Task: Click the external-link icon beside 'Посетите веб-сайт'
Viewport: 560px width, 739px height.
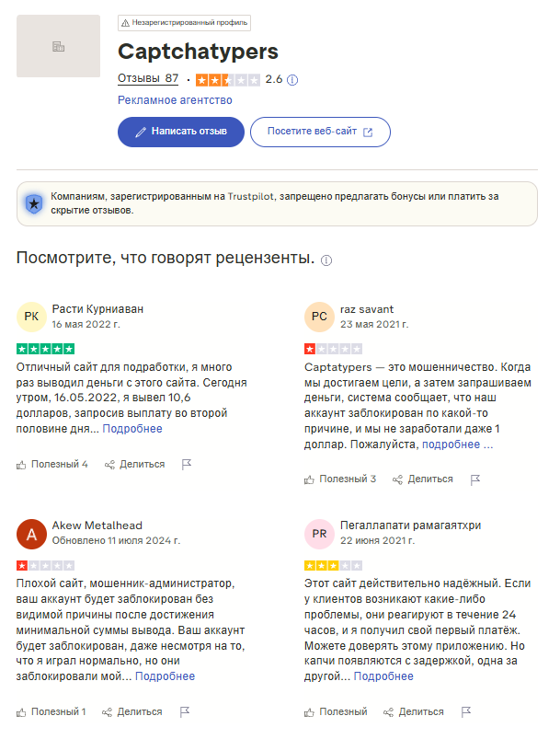Action: (x=369, y=133)
